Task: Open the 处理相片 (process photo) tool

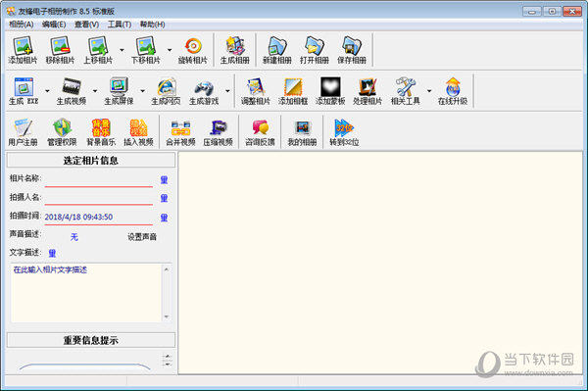Action: 367,91
